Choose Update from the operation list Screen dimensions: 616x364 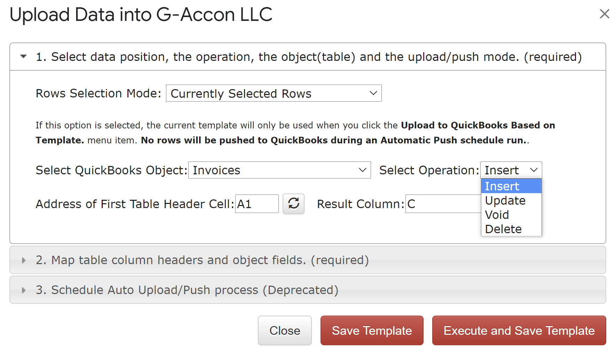coord(505,200)
